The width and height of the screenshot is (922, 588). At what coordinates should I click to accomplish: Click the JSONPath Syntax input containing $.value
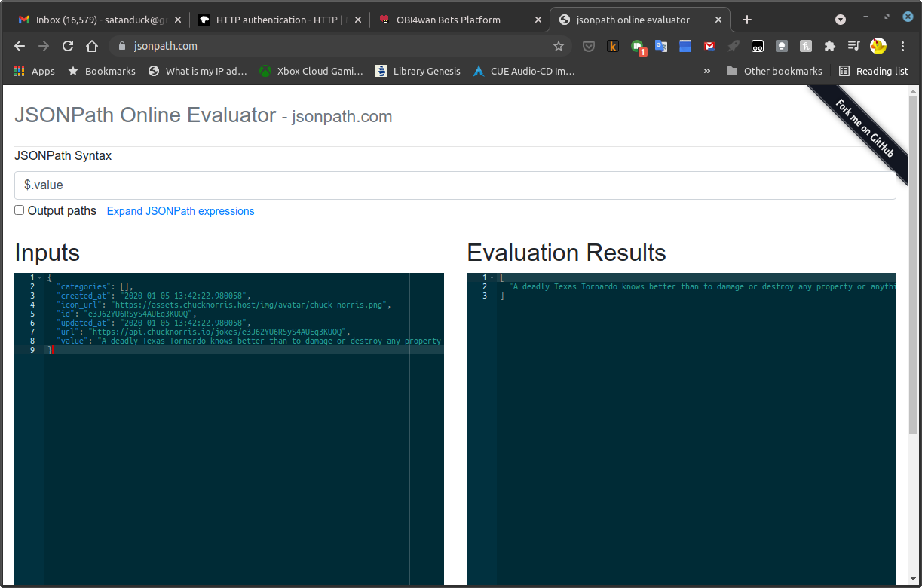click(455, 185)
